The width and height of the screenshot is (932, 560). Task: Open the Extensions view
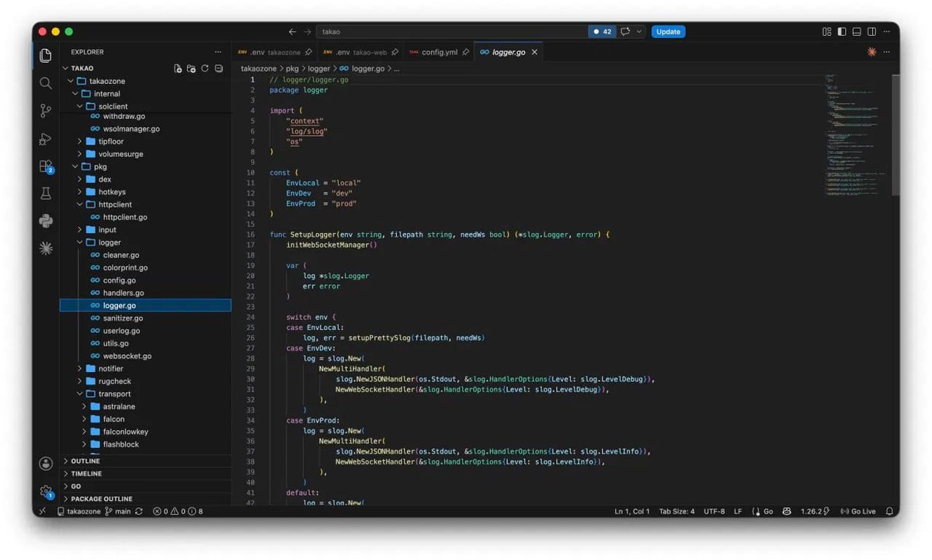click(46, 166)
